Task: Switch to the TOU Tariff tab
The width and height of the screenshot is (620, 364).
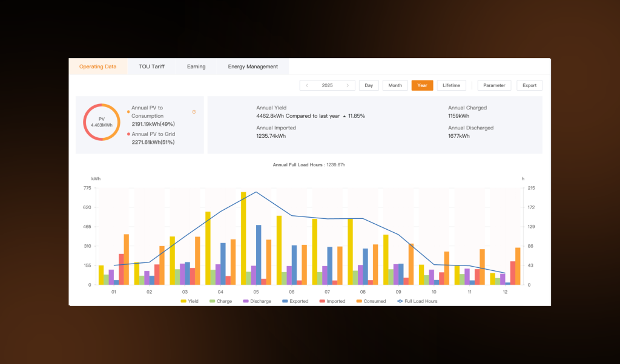Action: click(x=153, y=67)
